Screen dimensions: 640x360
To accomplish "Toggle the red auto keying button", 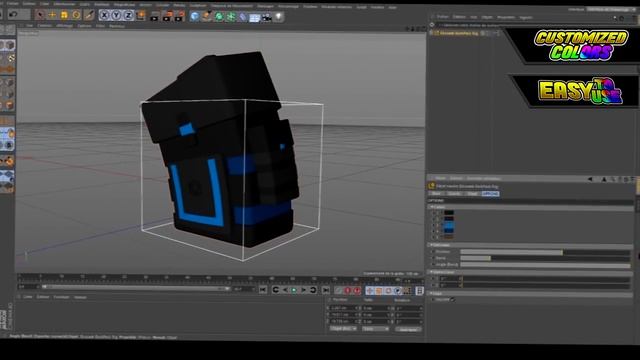I will [x=357, y=290].
